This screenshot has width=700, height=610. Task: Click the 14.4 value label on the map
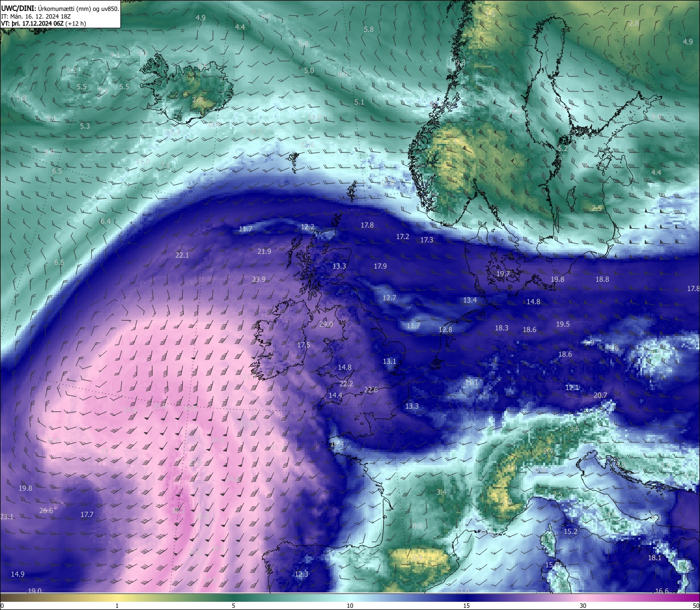[x=335, y=396]
